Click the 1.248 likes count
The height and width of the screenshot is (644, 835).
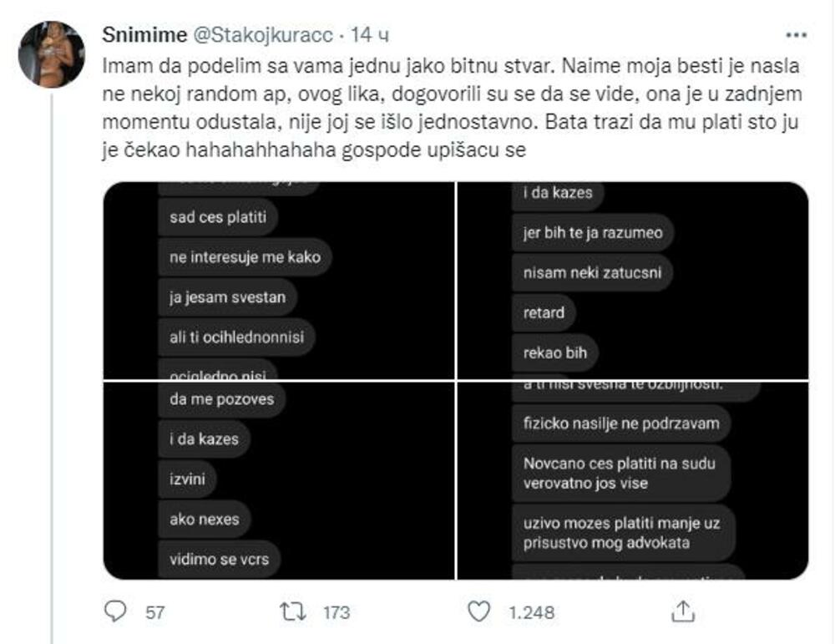[x=532, y=612]
